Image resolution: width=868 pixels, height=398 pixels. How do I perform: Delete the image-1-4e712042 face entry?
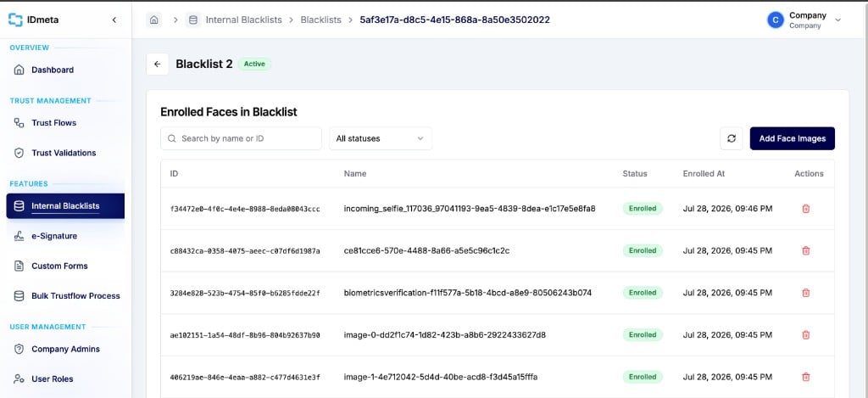[x=805, y=377]
